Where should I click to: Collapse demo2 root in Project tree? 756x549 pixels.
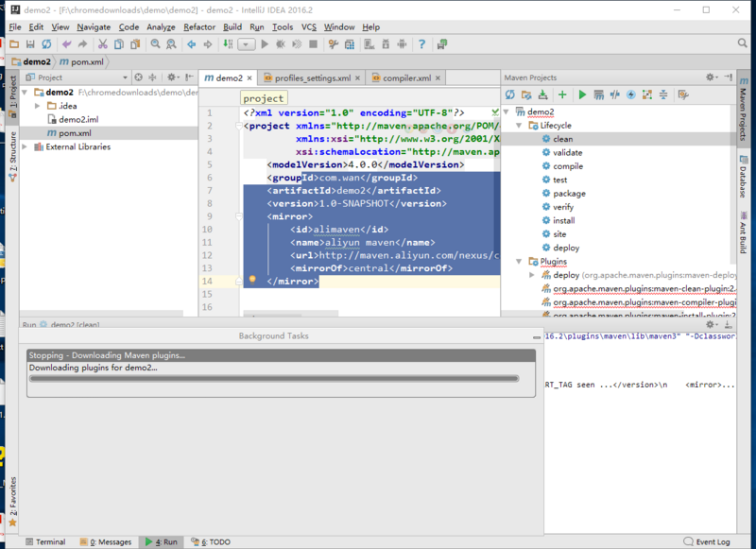point(26,92)
